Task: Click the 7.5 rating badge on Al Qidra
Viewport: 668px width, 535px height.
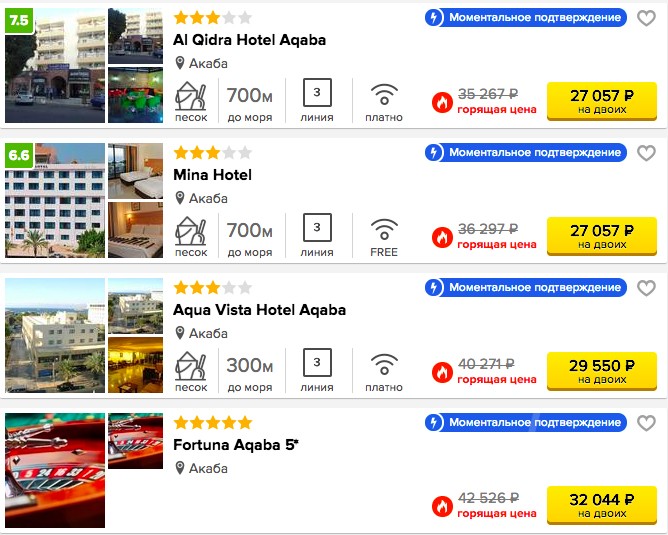Action: pos(19,20)
